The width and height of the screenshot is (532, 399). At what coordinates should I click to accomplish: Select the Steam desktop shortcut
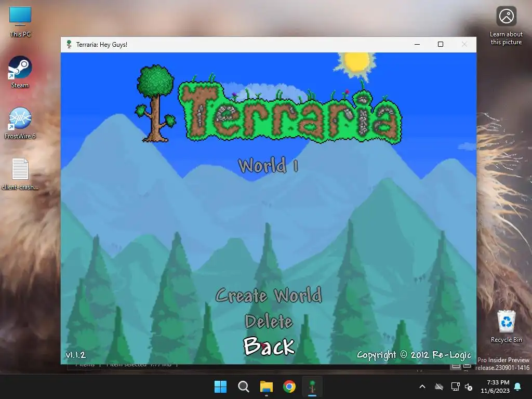pos(20,72)
